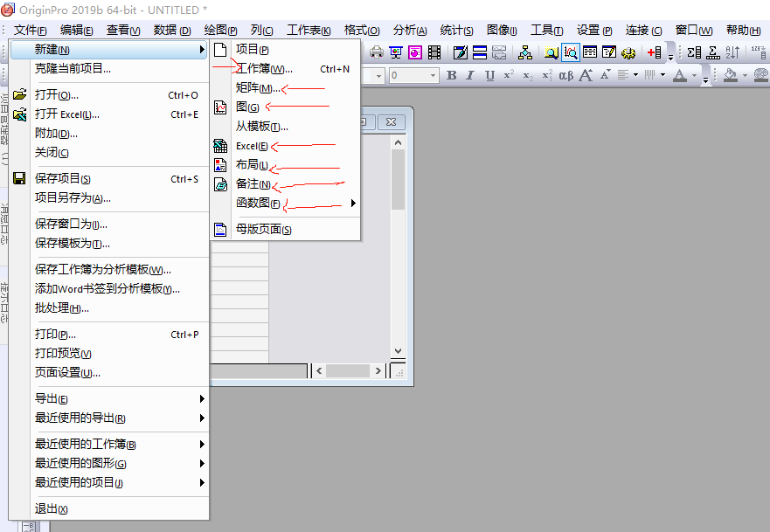
Task: Toggle bold with the B icon
Action: tap(450, 75)
